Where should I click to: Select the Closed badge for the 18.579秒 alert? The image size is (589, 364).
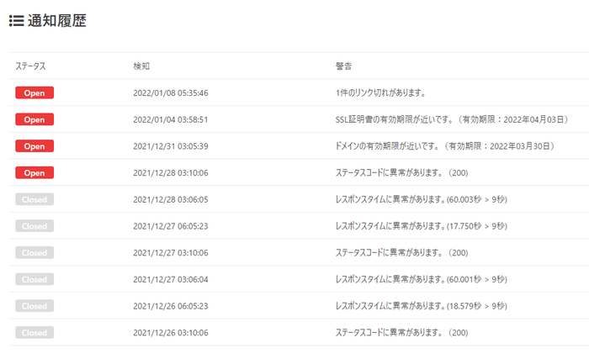pyautogui.click(x=34, y=306)
